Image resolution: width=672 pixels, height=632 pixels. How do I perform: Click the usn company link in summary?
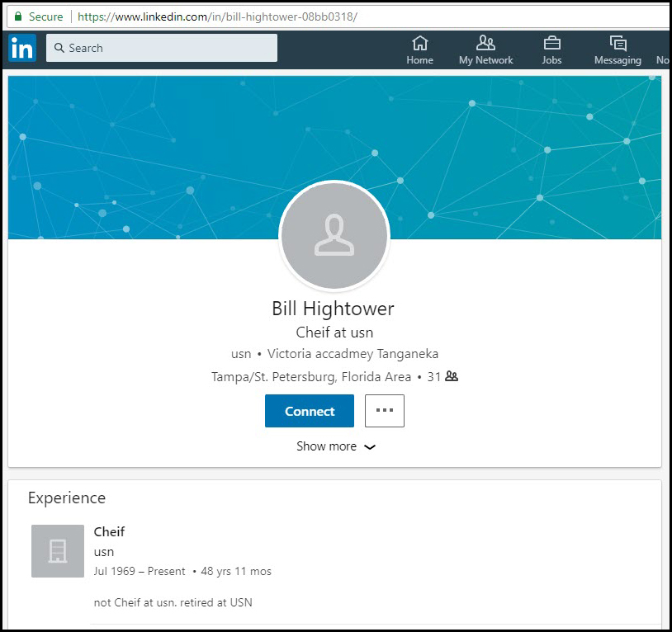pos(240,354)
